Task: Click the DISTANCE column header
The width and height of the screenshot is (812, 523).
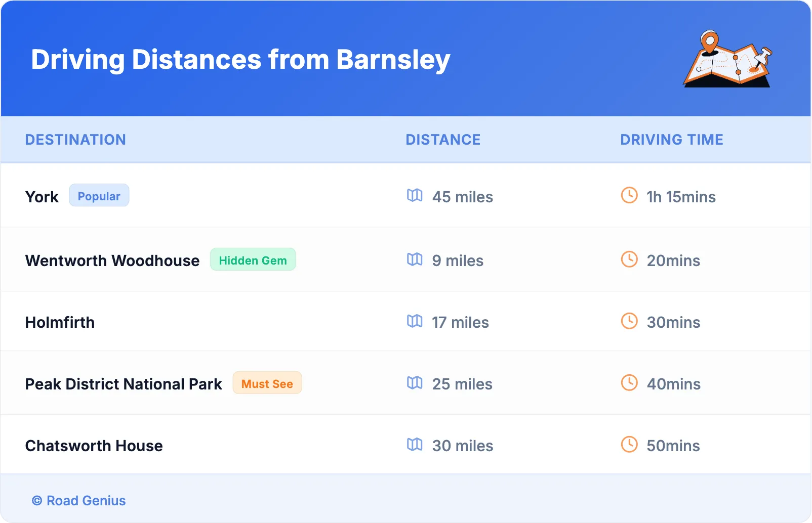Action: (443, 140)
